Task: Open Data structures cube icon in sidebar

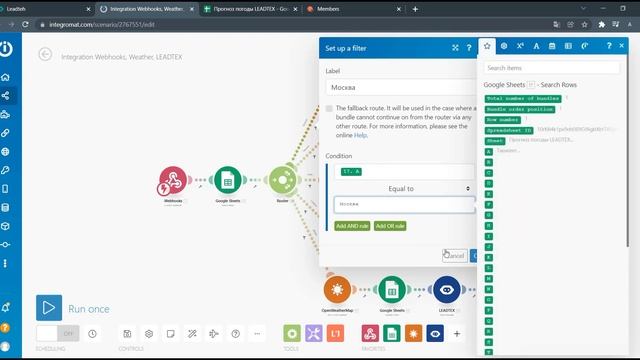Action: (x=5, y=226)
